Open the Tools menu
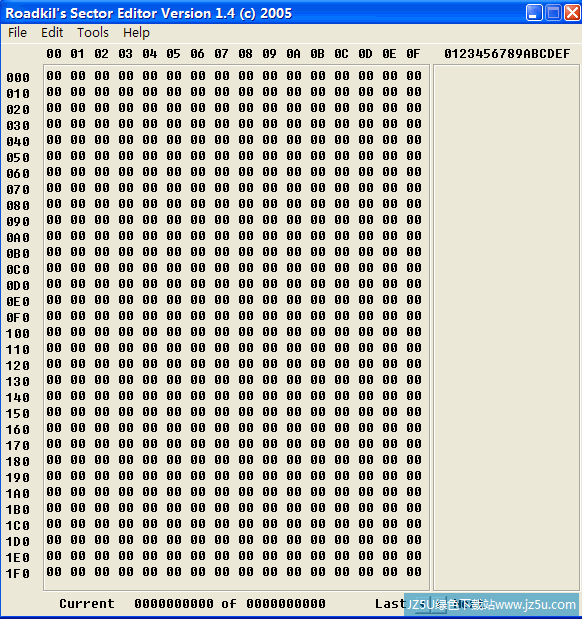Screen dimensions: 582x619 click(x=93, y=32)
